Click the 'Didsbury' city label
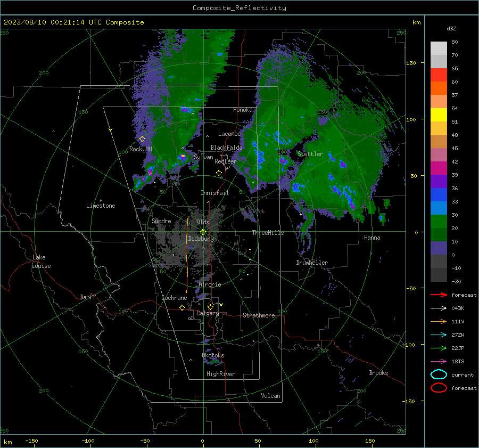Image resolution: width=479 pixels, height=448 pixels. pyautogui.click(x=201, y=239)
